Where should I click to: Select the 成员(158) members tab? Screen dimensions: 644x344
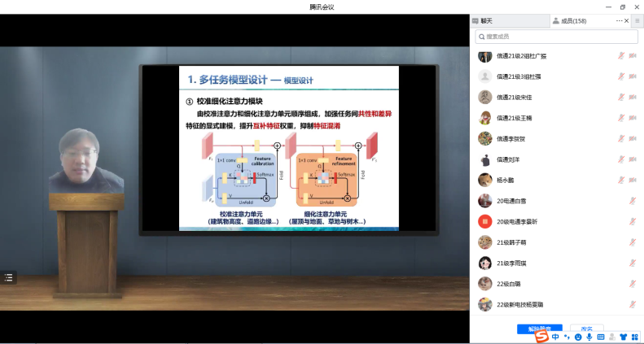point(574,21)
